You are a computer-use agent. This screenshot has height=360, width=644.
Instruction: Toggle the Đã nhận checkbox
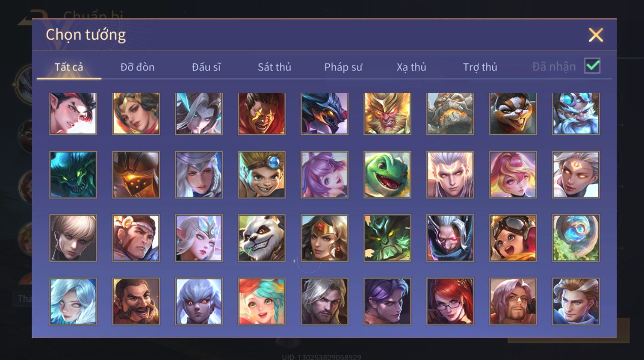click(x=592, y=66)
